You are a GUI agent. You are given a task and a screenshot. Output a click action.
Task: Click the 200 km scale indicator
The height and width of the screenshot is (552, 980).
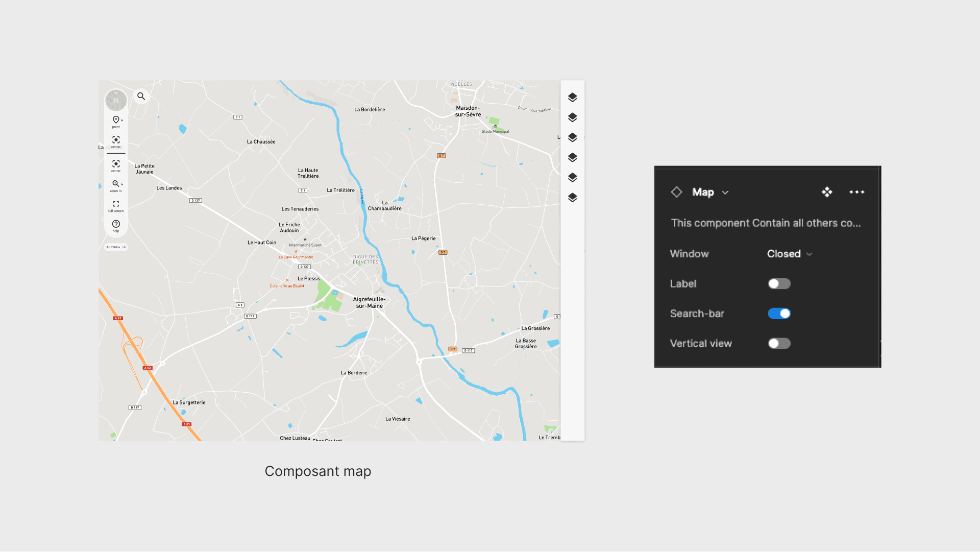[x=116, y=247]
